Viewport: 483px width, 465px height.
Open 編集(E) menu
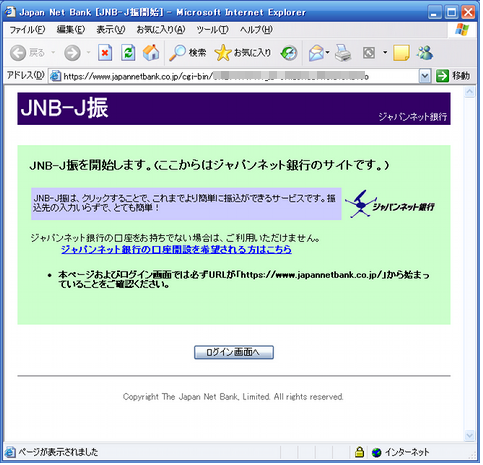[x=71, y=30]
